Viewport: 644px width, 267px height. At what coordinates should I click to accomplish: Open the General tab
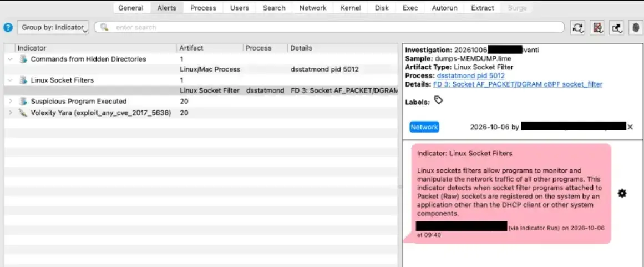(130, 8)
